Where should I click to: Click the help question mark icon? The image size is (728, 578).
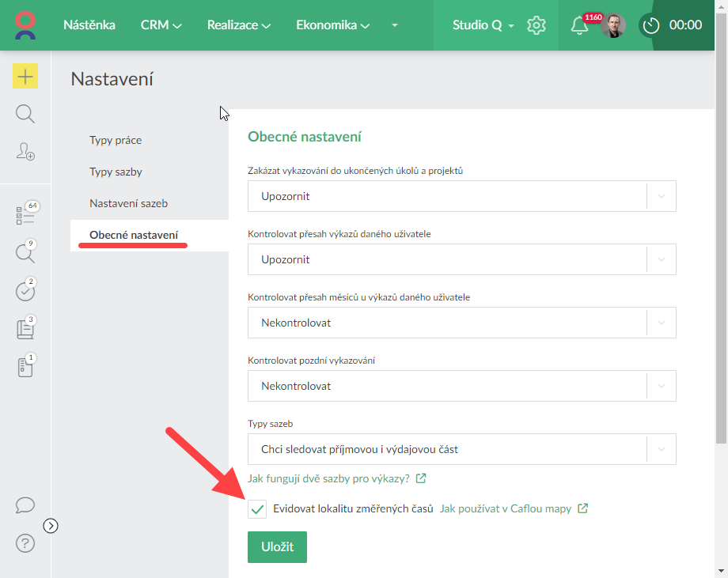(x=25, y=543)
